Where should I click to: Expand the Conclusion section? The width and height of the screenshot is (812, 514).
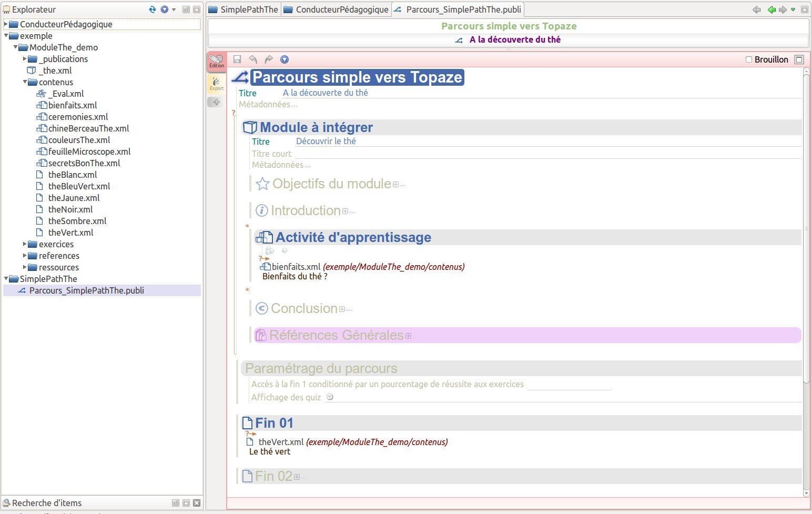tap(342, 309)
